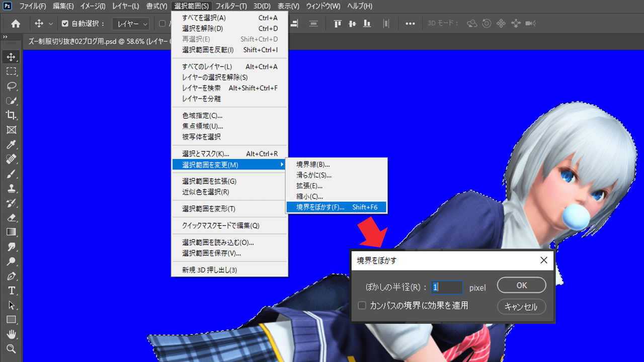Select the Rectangle shape tool
Image resolution: width=644 pixels, height=362 pixels.
(11, 320)
